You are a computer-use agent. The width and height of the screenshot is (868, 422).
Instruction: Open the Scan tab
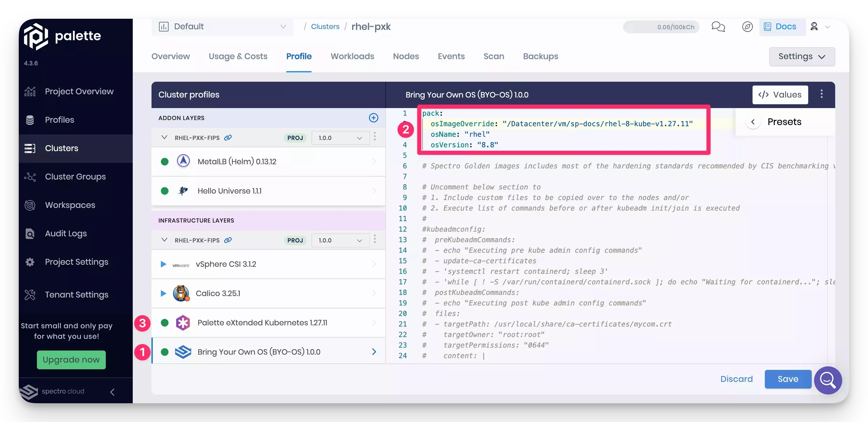[x=494, y=56]
